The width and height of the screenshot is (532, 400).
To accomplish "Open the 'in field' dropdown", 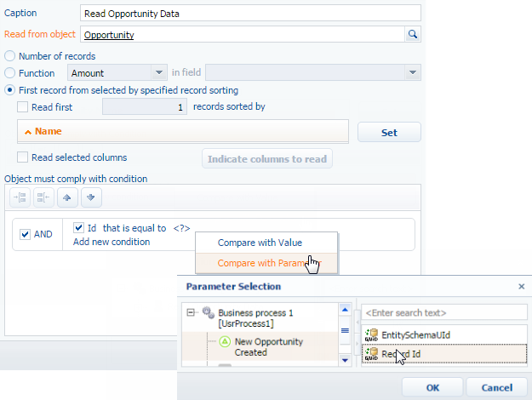I will pyautogui.click(x=413, y=73).
